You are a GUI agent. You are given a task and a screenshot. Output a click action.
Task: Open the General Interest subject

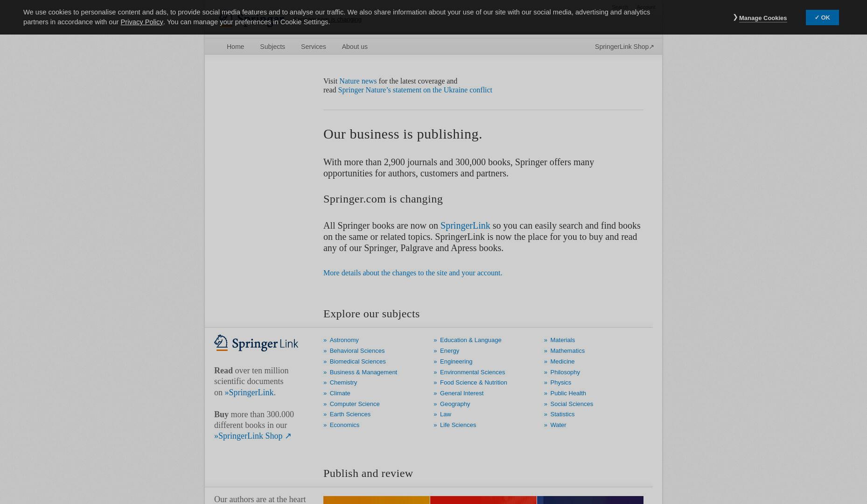coord(461,393)
